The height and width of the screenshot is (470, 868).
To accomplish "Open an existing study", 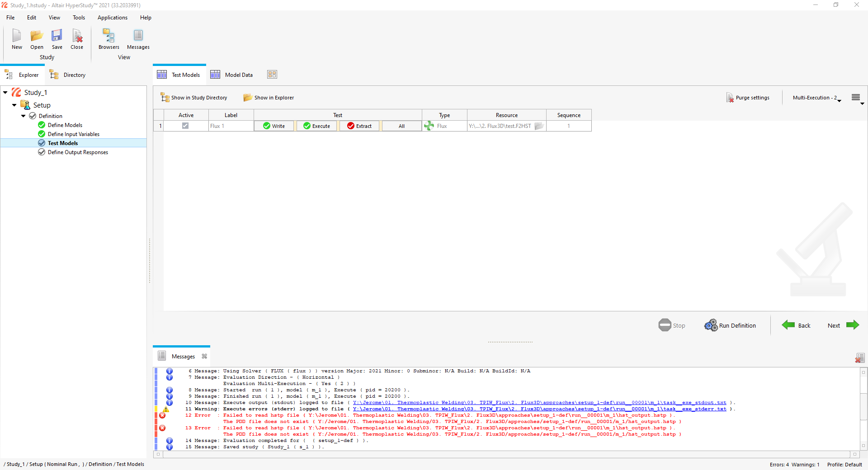I will (37, 39).
